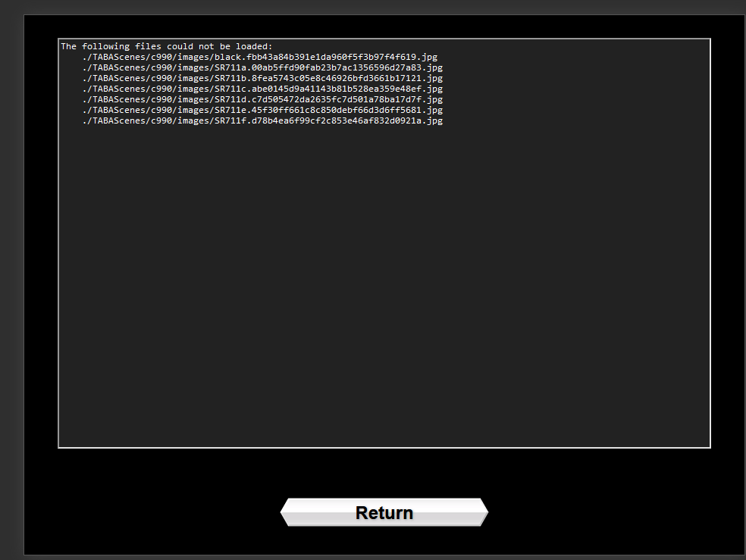Click the SR711b missing file entry
This screenshot has height=560, width=746.
pos(230,78)
